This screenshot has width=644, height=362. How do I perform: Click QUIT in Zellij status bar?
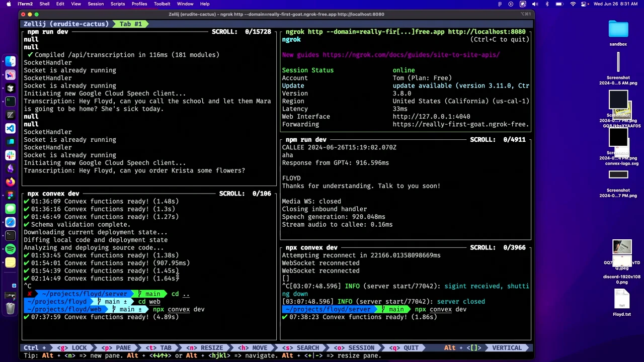(x=404, y=348)
